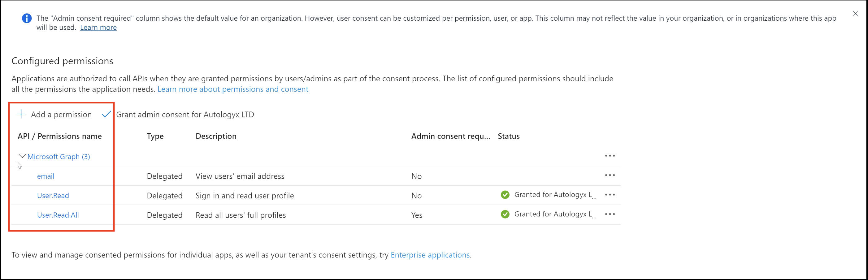
Task: Click Add a permission
Action: click(x=54, y=114)
